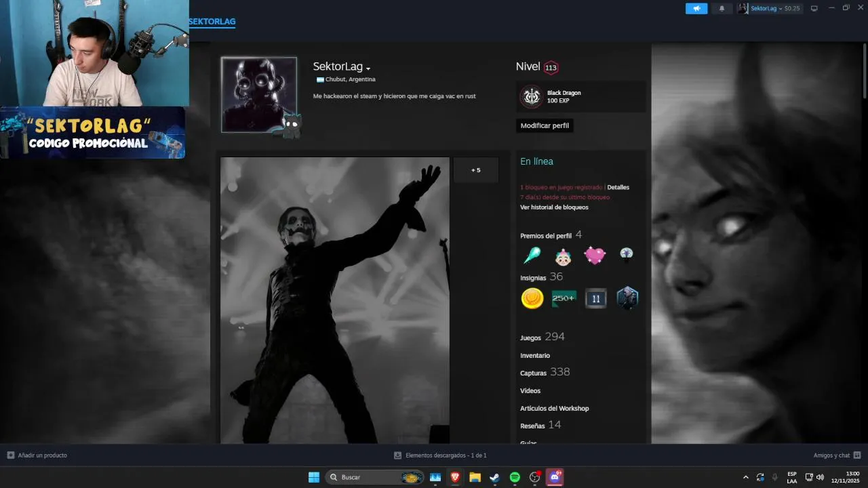Open Elementos descargados downloads status
This screenshot has height=488, width=868.
click(440, 455)
